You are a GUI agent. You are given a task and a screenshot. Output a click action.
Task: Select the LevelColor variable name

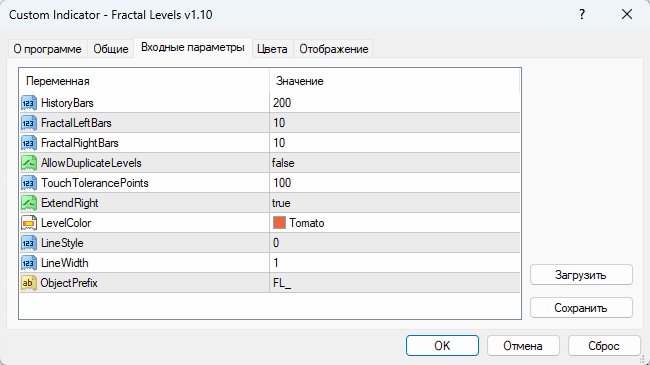point(66,223)
